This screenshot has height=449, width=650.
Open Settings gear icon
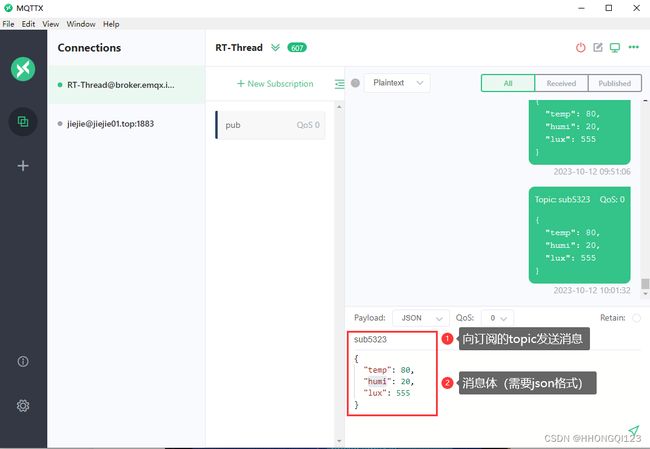click(x=23, y=405)
